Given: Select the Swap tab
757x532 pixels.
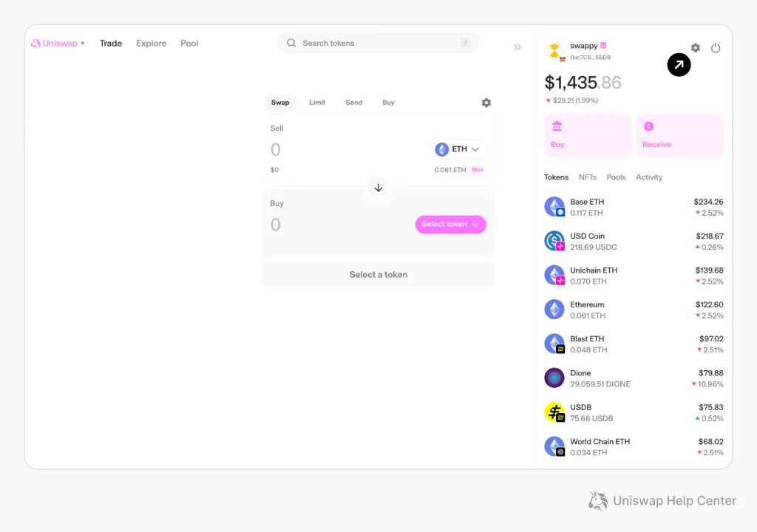Looking at the screenshot, I should coord(280,103).
